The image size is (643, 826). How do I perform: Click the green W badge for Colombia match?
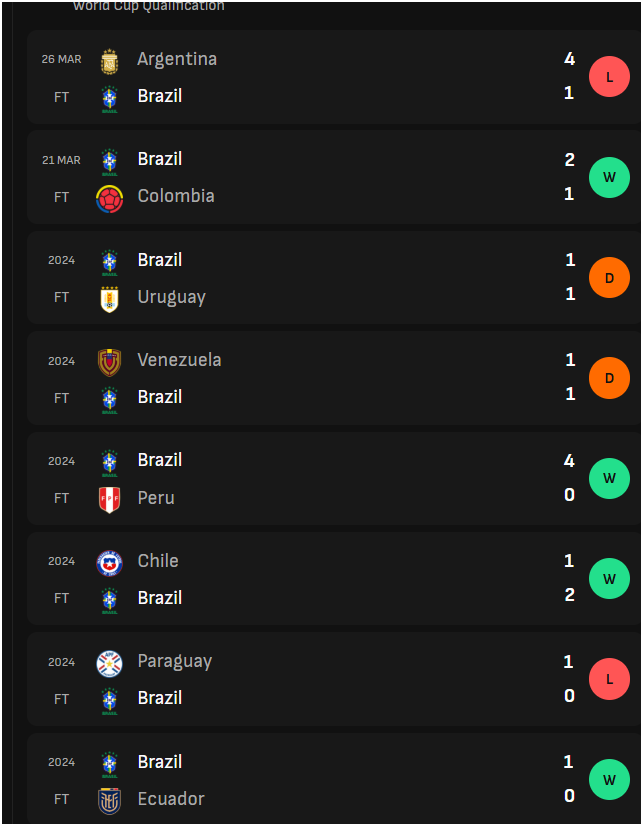click(609, 178)
